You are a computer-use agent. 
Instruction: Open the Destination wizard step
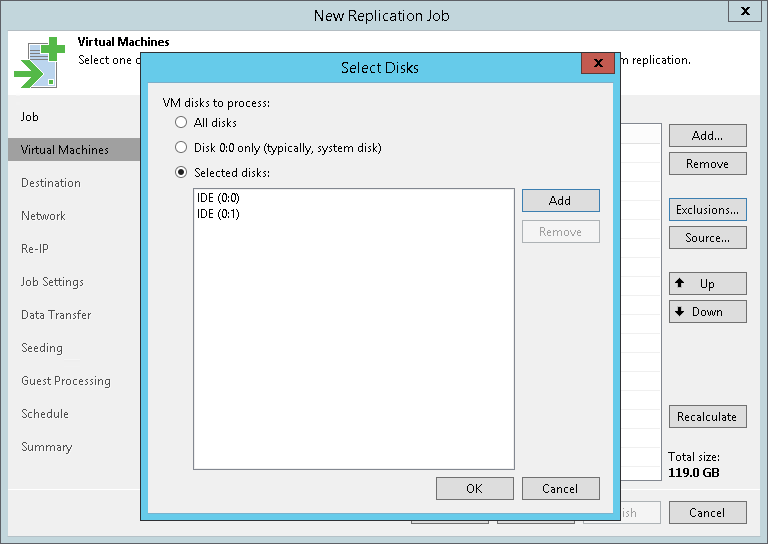pyautogui.click(x=51, y=183)
